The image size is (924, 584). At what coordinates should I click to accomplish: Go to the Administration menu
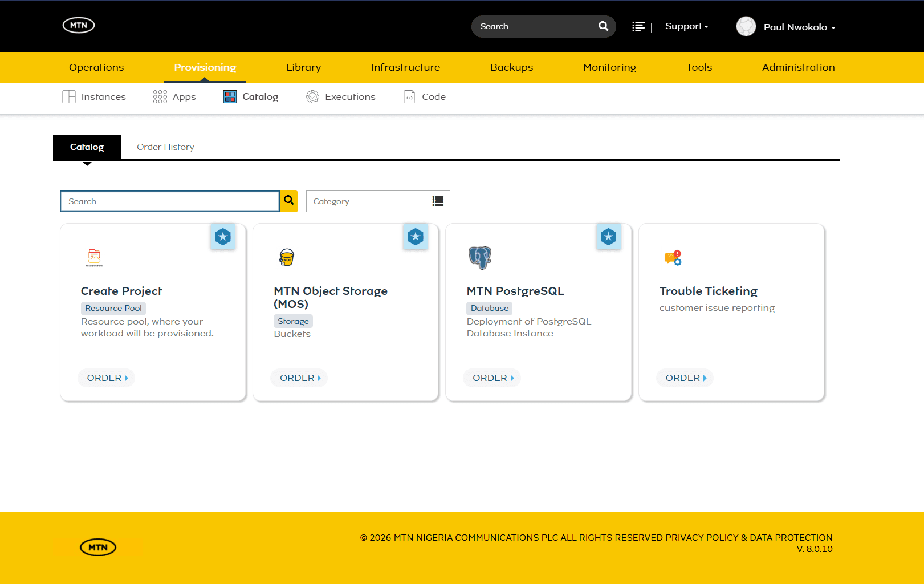click(x=799, y=67)
